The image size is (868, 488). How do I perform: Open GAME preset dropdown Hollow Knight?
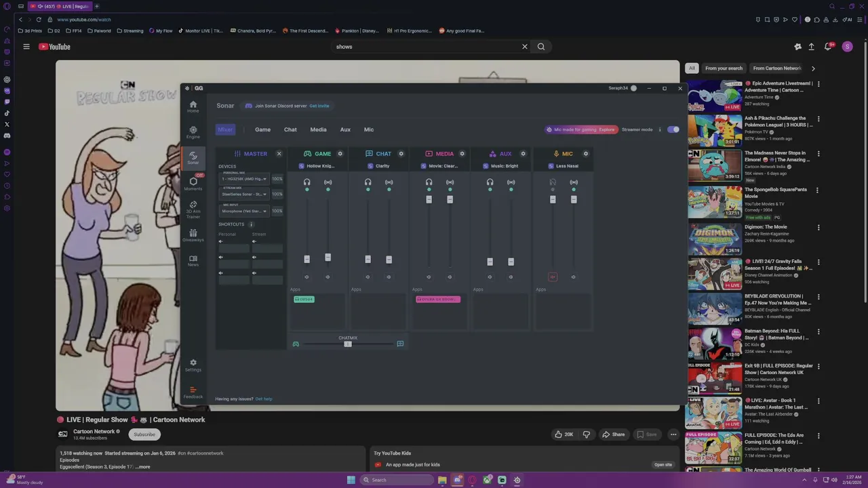click(x=317, y=166)
